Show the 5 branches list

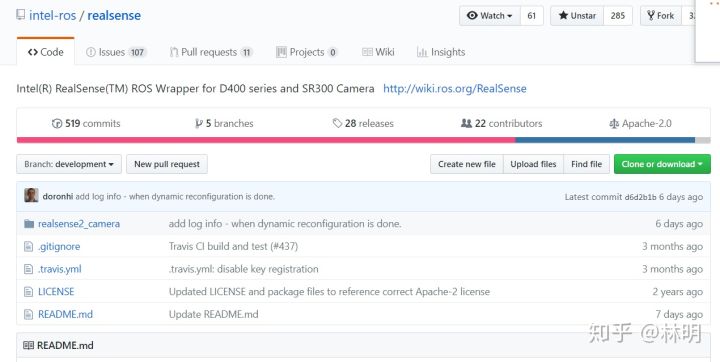point(224,123)
